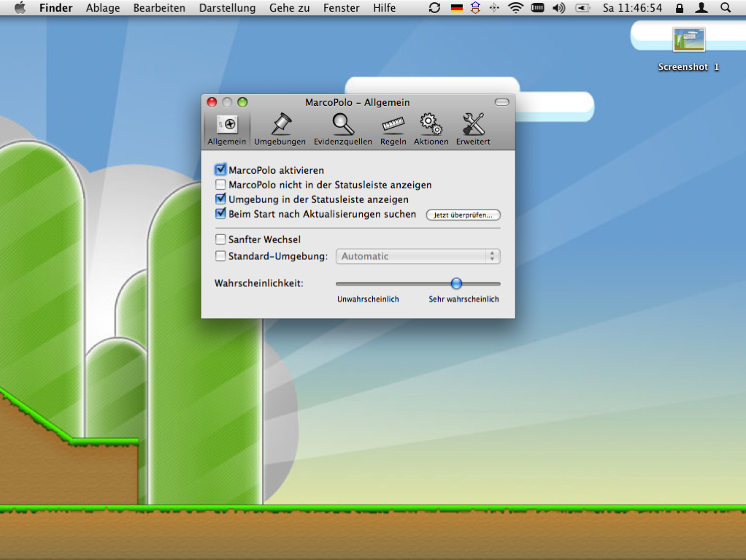Click Jetzt überprüfen button

point(463,215)
